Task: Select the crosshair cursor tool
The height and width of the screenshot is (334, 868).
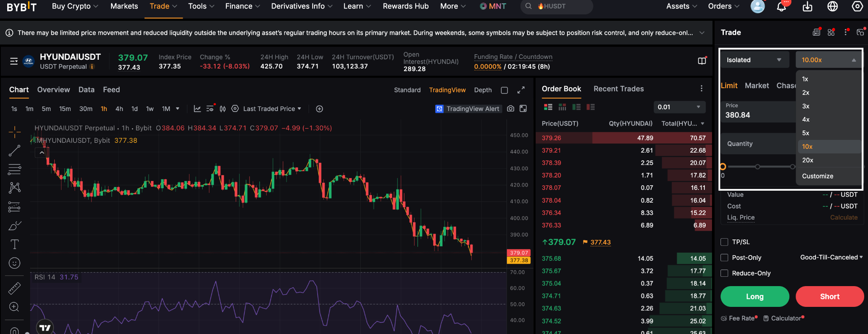Action: click(14, 132)
